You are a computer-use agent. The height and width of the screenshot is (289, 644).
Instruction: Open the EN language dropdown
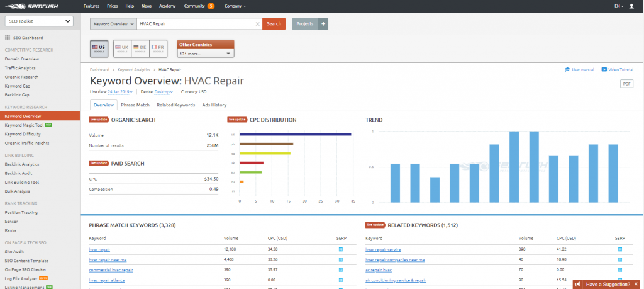(619, 6)
